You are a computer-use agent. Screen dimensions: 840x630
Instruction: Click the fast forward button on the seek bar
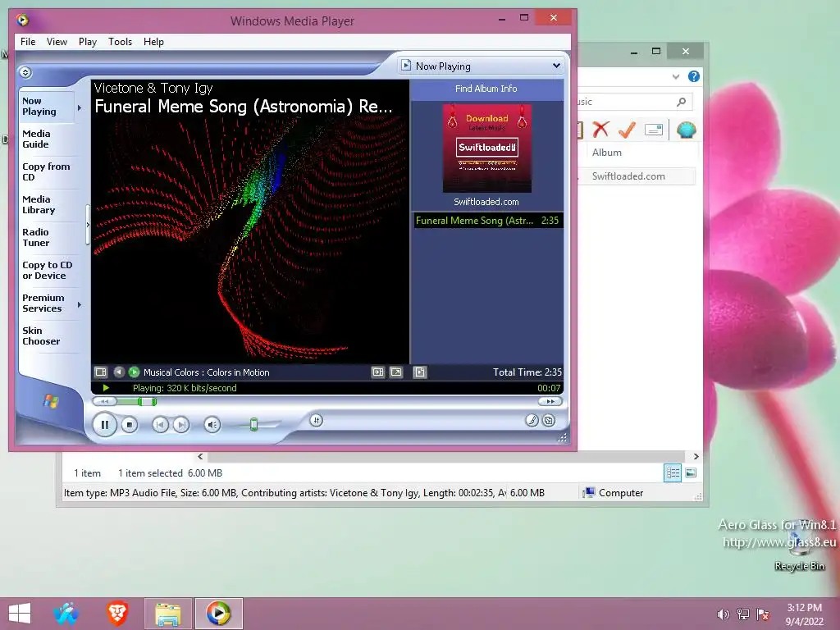coord(550,401)
